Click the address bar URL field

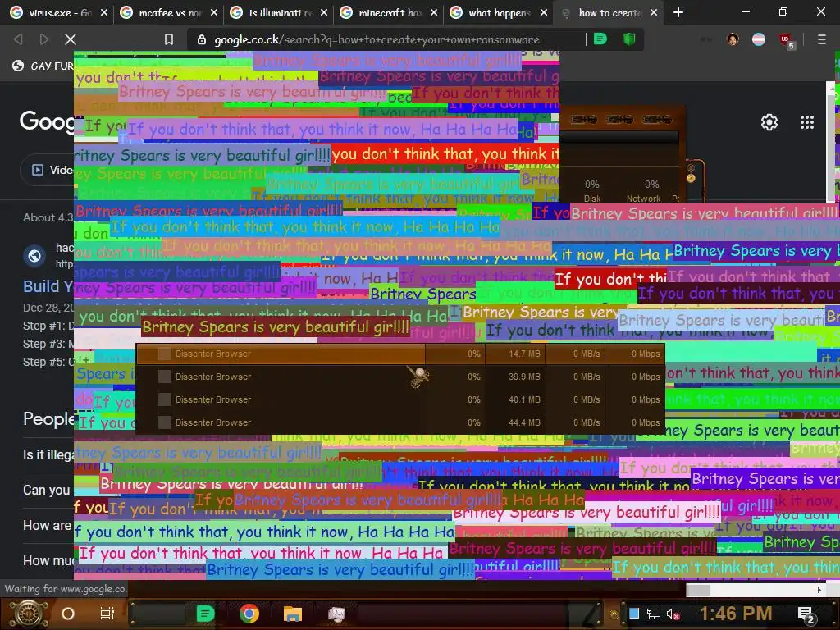pyautogui.click(x=376, y=39)
